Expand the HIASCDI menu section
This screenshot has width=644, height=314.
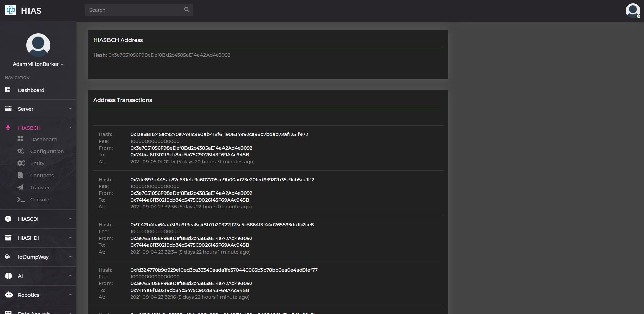click(38, 219)
